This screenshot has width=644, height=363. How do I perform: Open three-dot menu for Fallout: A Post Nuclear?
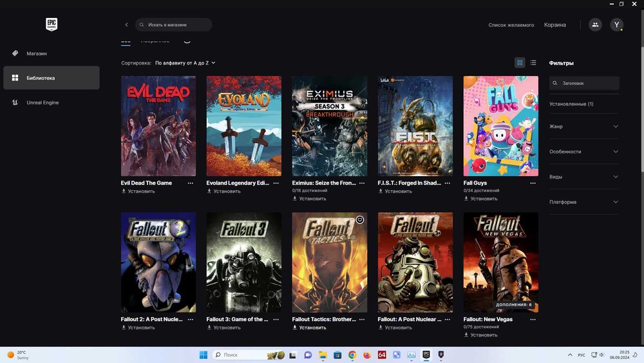(448, 319)
